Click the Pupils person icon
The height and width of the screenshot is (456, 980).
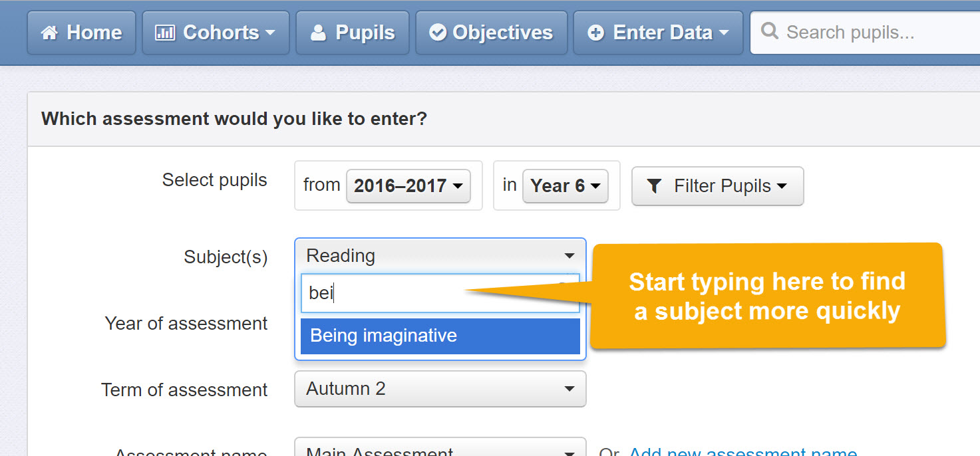319,33
